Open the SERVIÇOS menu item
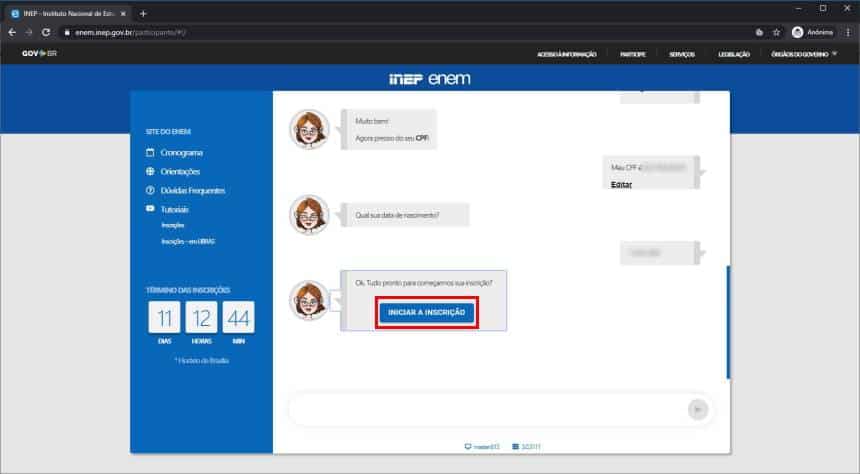860x474 pixels. click(682, 54)
